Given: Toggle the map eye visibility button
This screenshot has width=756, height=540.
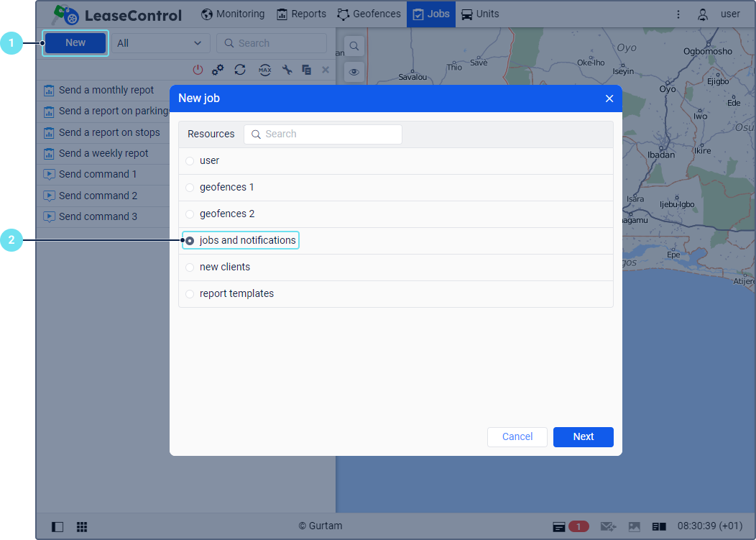Looking at the screenshot, I should [354, 72].
